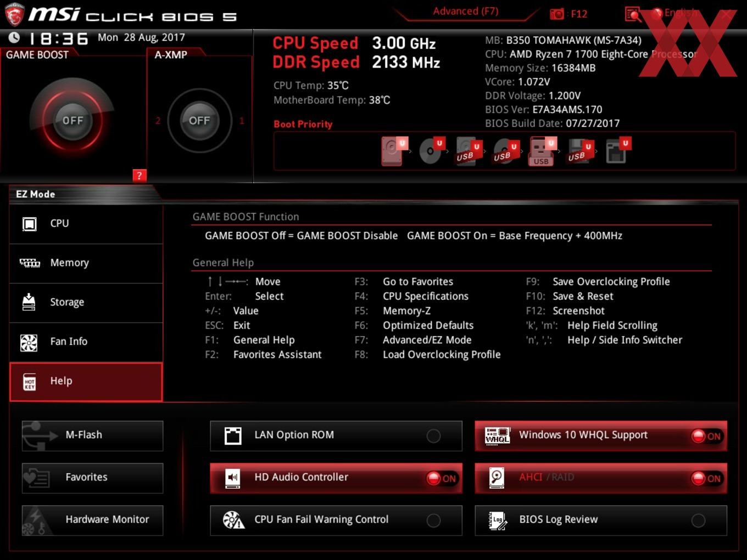The image size is (747, 560).
Task: Turn off Windows 10 WHQL Support
Action: pyautogui.click(x=707, y=436)
